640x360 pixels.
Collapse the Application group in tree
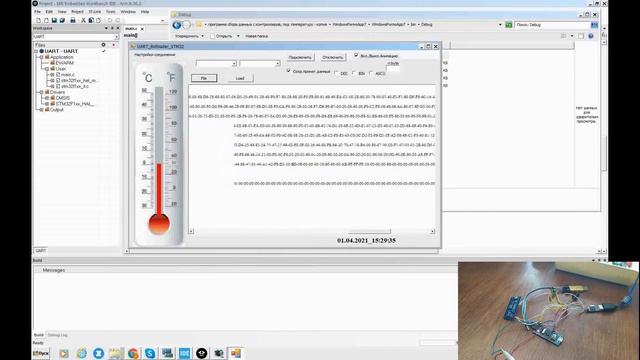41,58
